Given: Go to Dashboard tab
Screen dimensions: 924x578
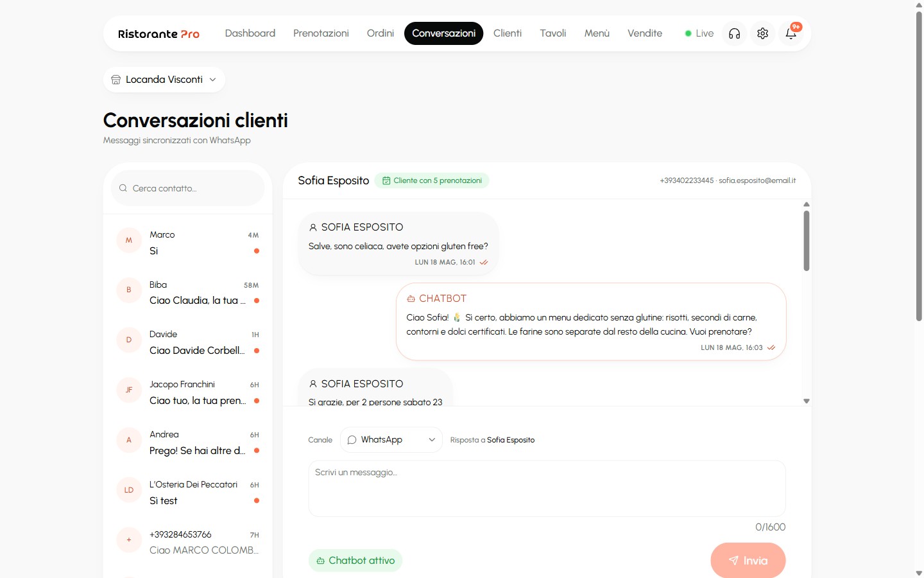Looking at the screenshot, I should [x=250, y=33].
